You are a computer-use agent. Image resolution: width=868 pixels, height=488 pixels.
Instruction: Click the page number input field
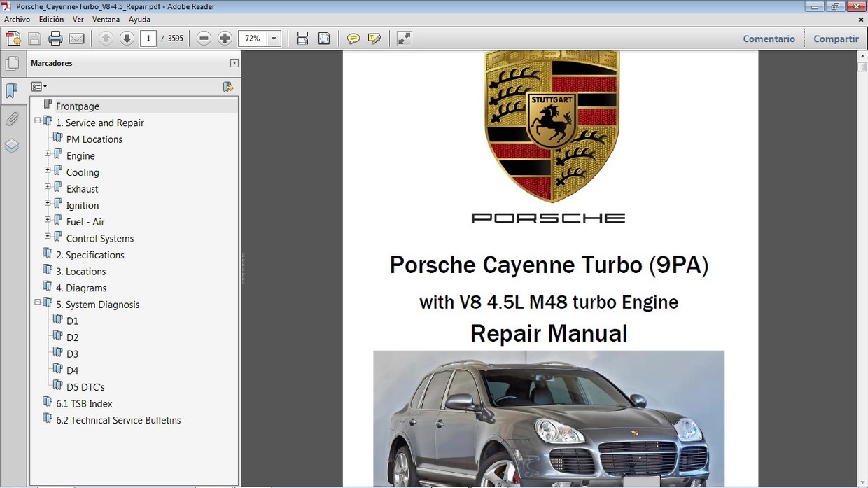coord(148,38)
